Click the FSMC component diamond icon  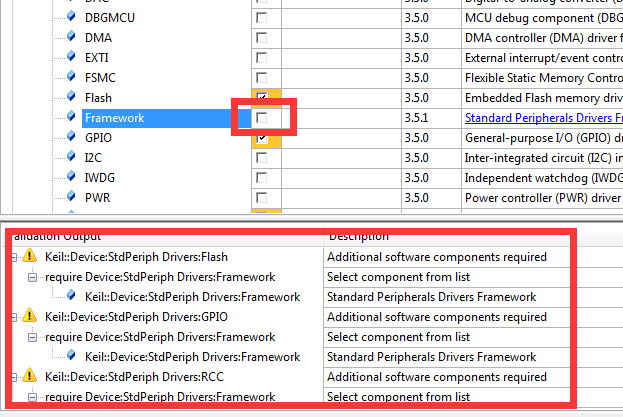click(71, 76)
